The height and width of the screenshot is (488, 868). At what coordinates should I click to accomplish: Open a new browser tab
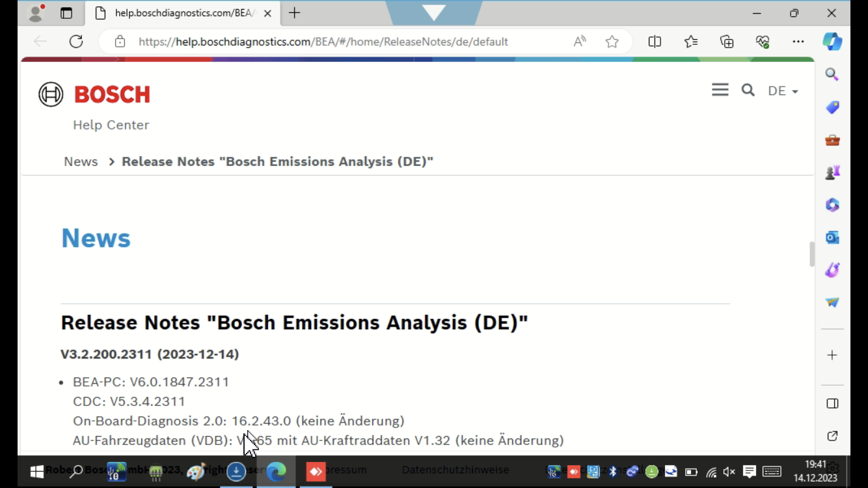(295, 13)
